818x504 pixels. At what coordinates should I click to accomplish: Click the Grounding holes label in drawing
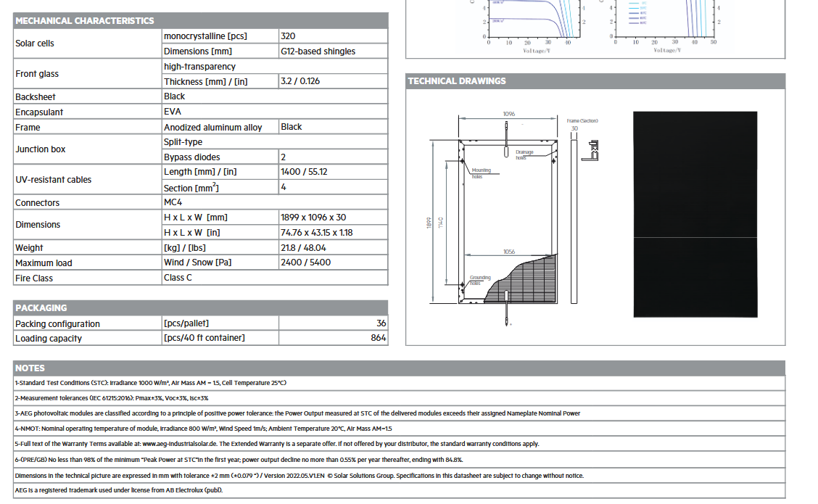[479, 280]
